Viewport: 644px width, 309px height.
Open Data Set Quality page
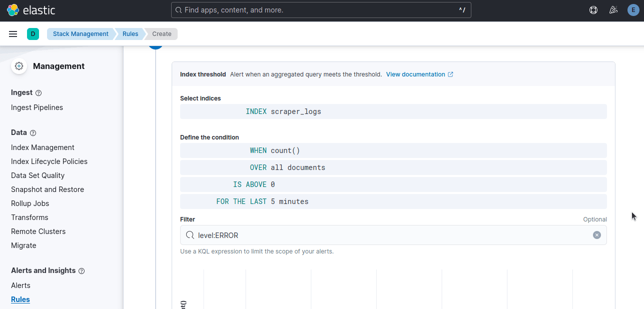pos(38,175)
